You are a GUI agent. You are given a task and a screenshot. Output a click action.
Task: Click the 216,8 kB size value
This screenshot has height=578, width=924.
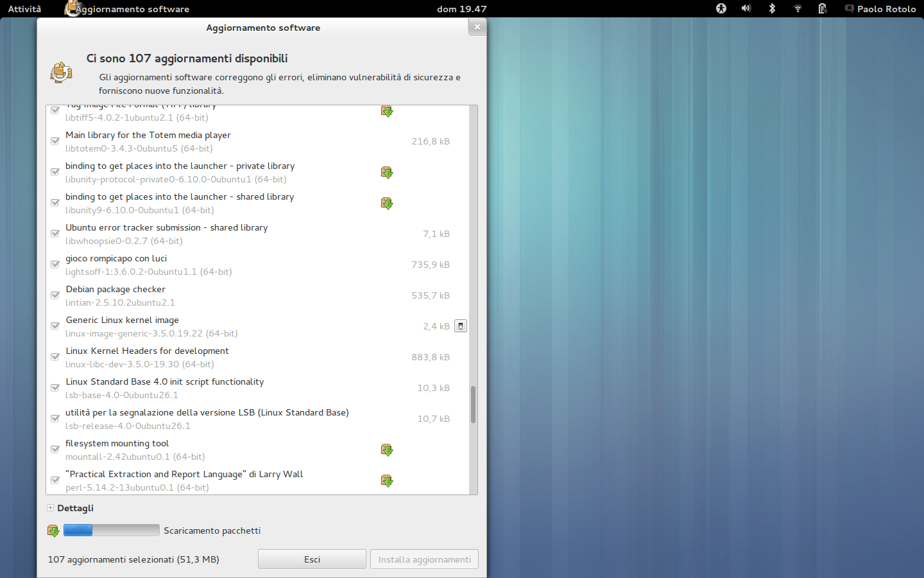[x=431, y=141]
